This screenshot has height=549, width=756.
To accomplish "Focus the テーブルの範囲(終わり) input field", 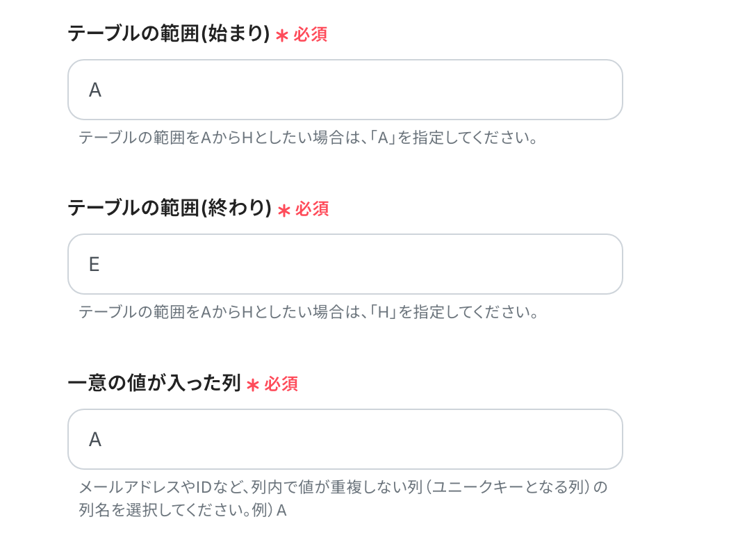I will [345, 264].
